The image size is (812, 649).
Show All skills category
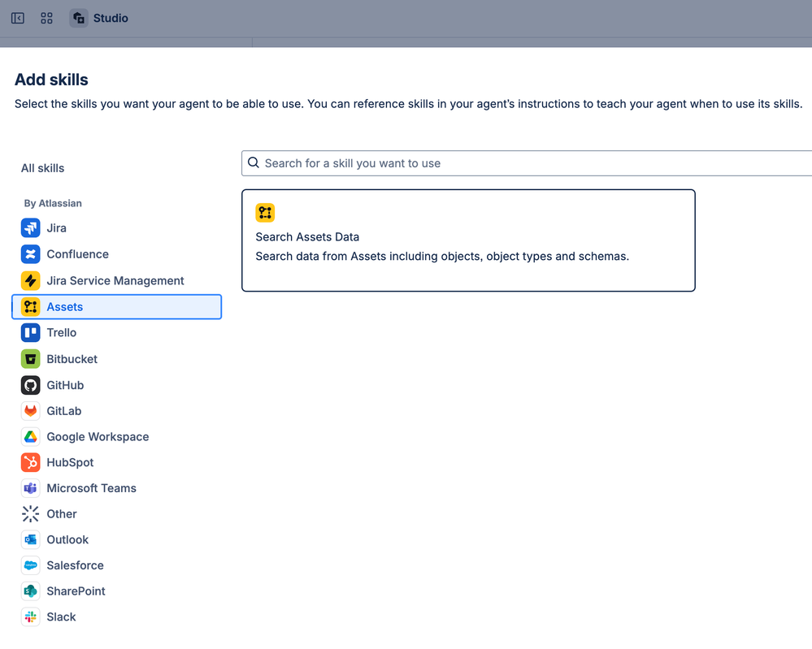42,168
